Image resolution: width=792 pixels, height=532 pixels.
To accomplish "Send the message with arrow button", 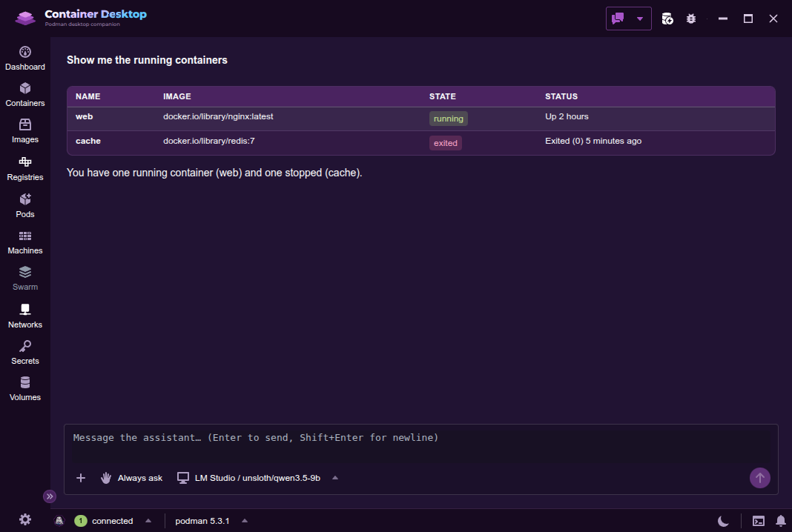I will 759,477.
